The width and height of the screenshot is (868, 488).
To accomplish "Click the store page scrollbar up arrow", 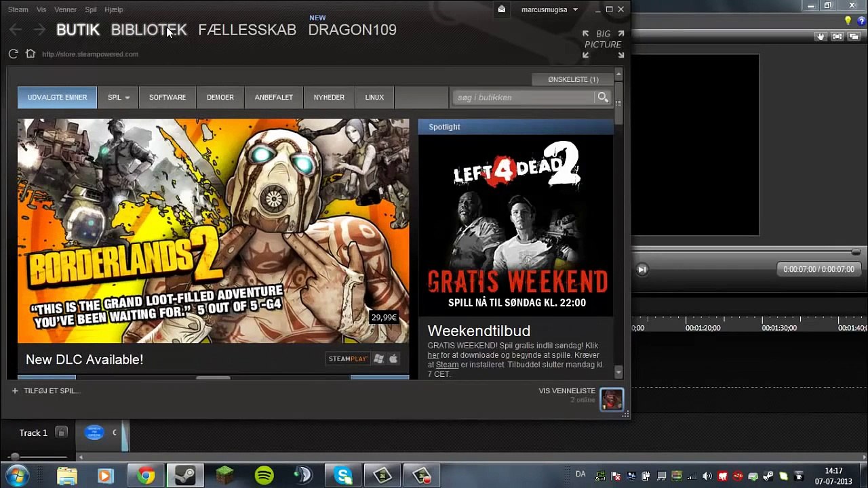I will click(618, 73).
